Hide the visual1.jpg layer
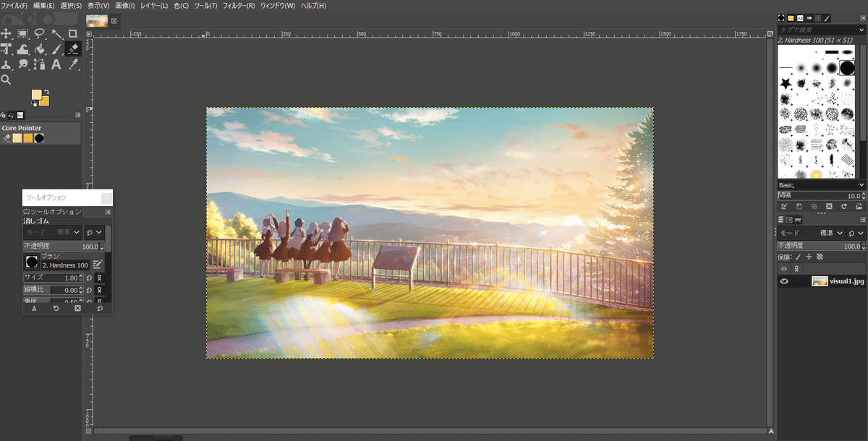The image size is (868, 441). [783, 281]
